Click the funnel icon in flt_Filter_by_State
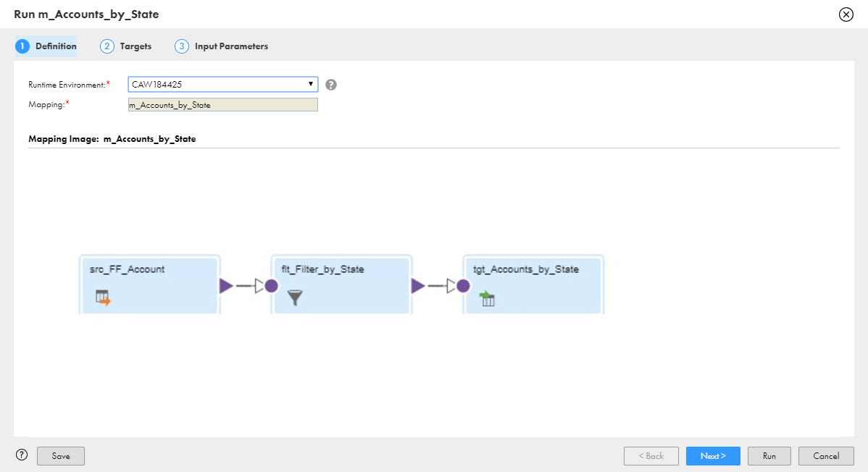Screen dimensions: 868x472 tap(295, 298)
